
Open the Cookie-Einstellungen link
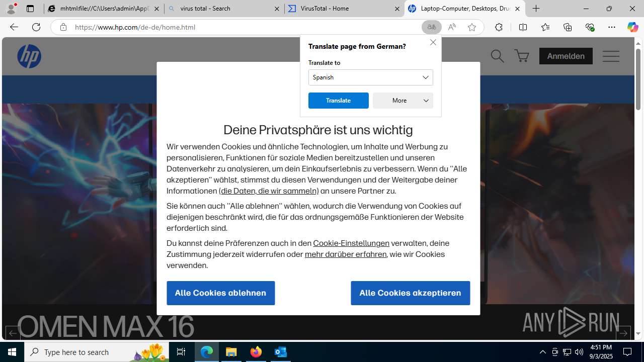[x=351, y=243]
